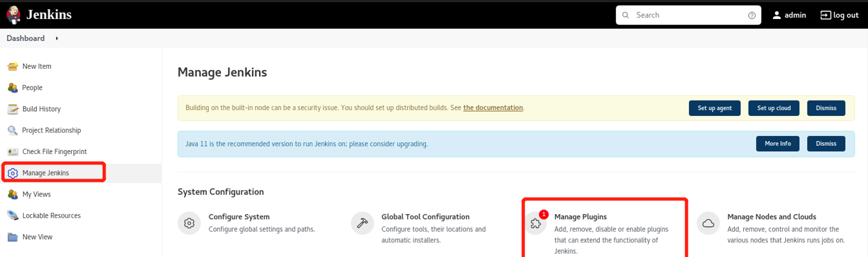Click the Check File Fingerprint icon
The width and height of the screenshot is (868, 257).
(13, 151)
